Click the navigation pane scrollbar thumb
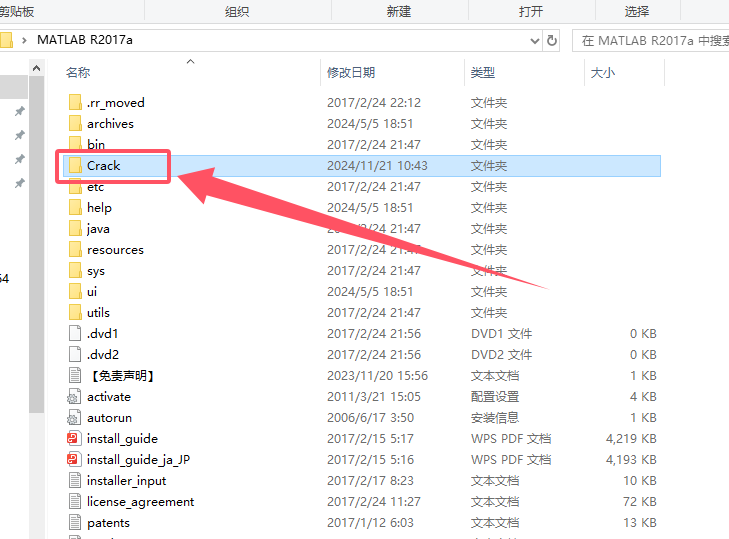Image resolution: width=729 pixels, height=539 pixels. [36, 244]
